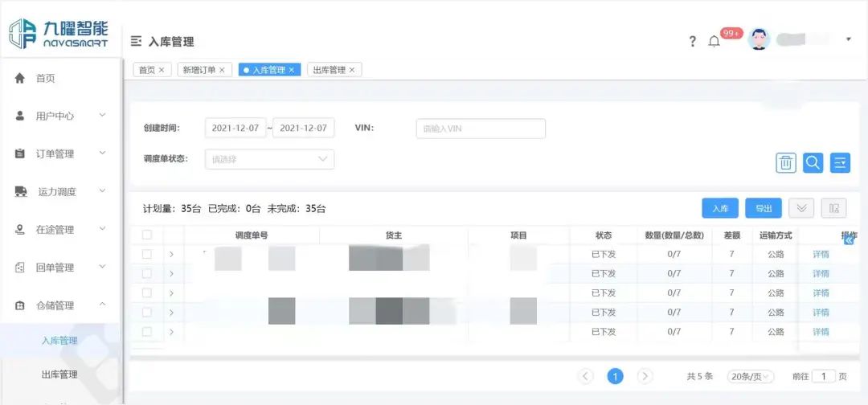Open the notification bell icon
The image size is (868, 405).
tap(714, 42)
